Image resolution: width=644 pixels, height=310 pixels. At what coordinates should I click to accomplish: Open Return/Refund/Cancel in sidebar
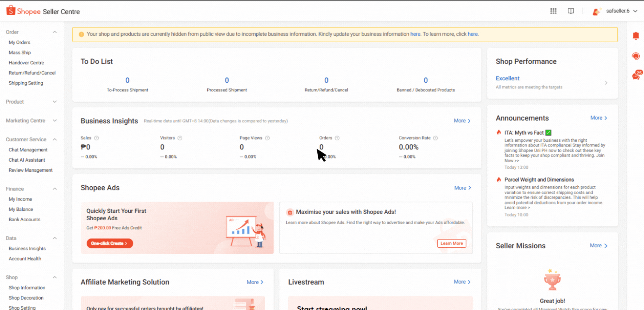[32, 73]
